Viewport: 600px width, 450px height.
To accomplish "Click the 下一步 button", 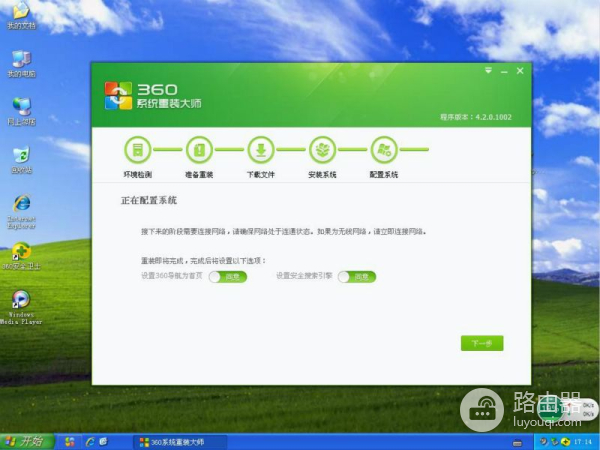I will [x=482, y=343].
